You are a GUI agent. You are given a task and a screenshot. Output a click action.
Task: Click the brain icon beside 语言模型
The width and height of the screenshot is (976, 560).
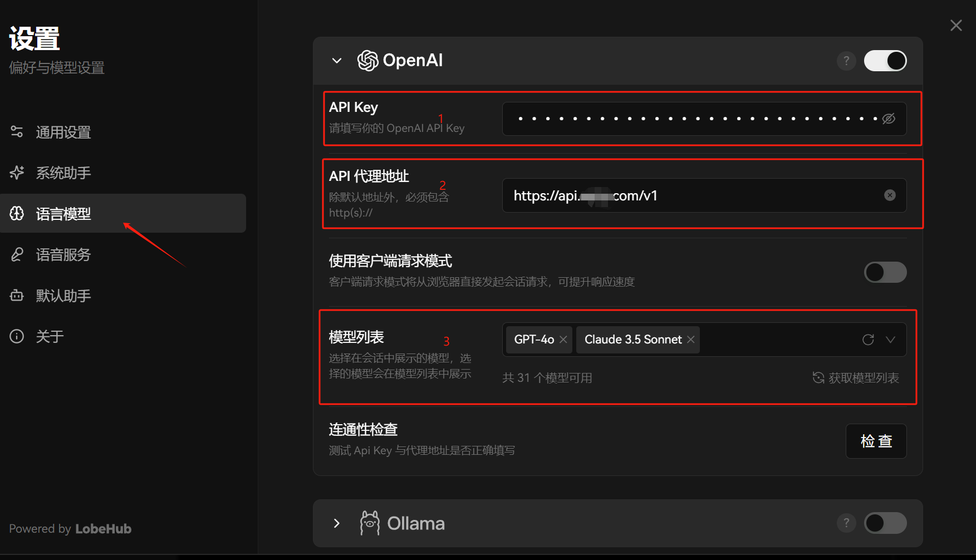coord(17,213)
